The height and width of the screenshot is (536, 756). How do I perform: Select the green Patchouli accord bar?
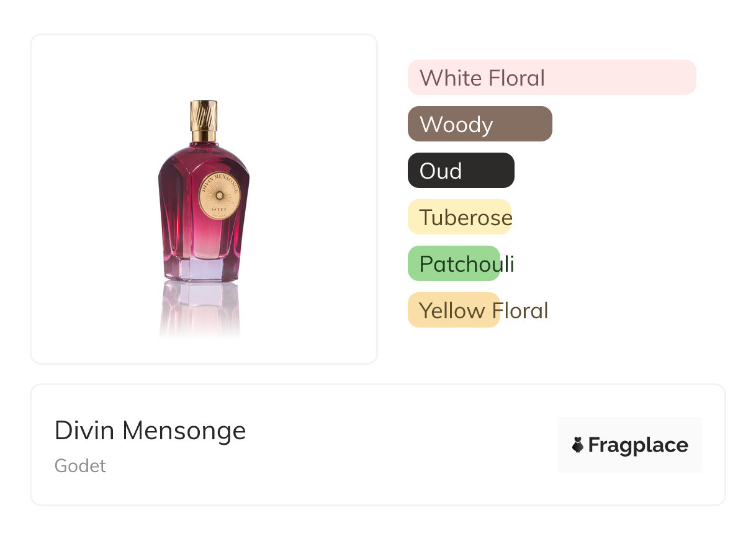click(454, 264)
